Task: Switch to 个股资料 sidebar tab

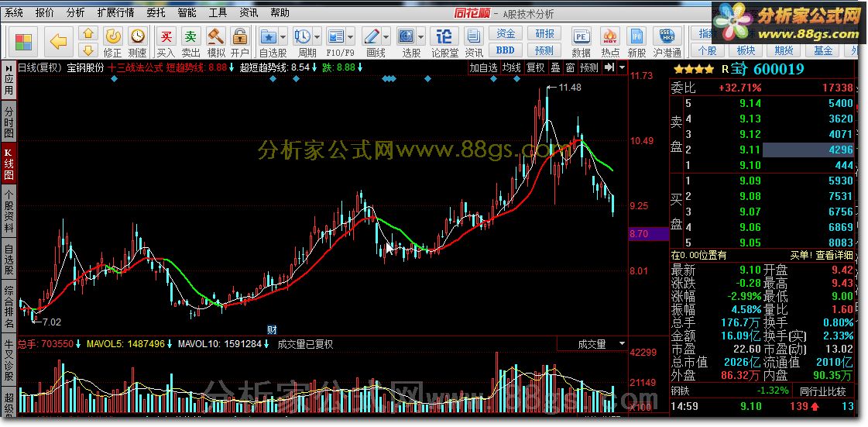Action: [x=9, y=212]
